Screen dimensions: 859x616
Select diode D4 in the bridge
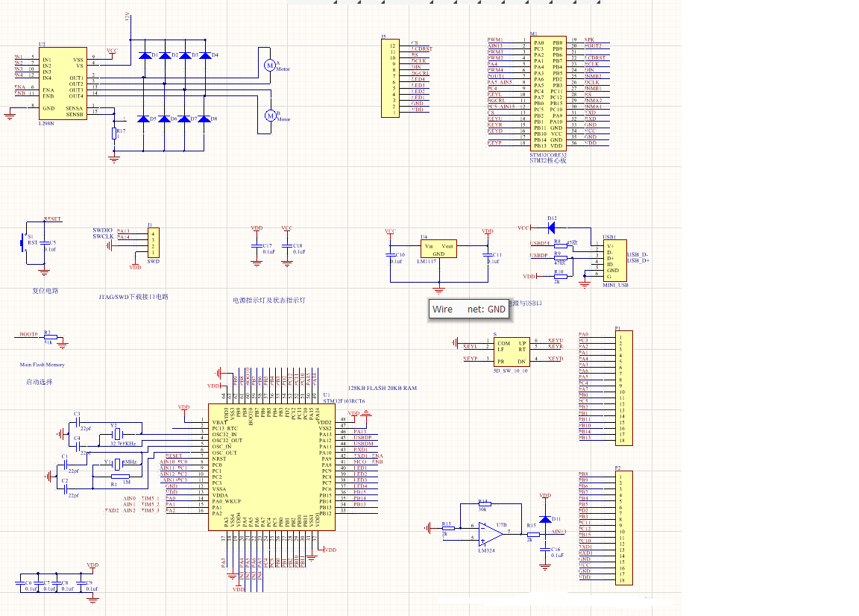tap(205, 55)
